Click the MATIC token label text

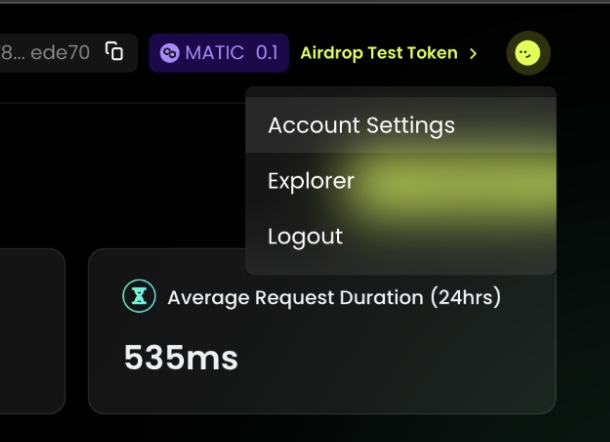coord(214,53)
